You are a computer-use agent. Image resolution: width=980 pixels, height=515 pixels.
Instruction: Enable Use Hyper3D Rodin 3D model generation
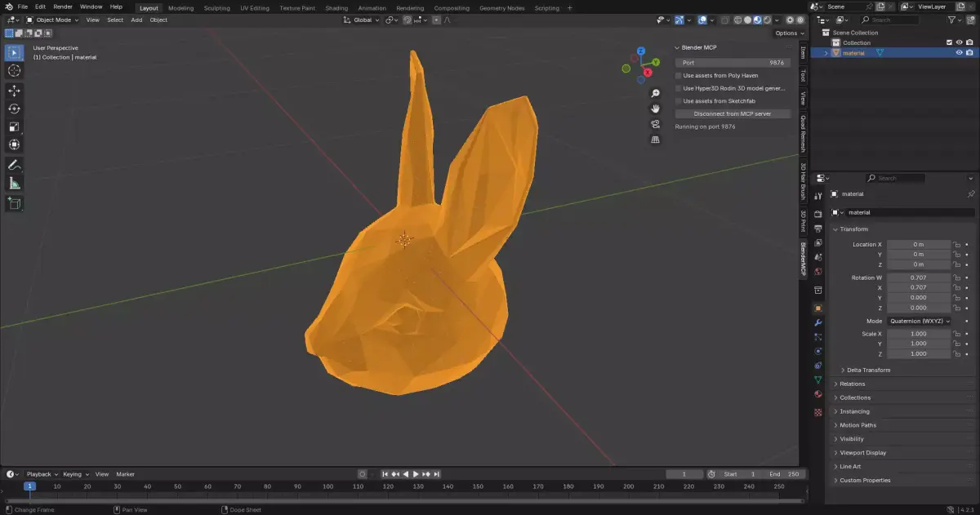[679, 88]
